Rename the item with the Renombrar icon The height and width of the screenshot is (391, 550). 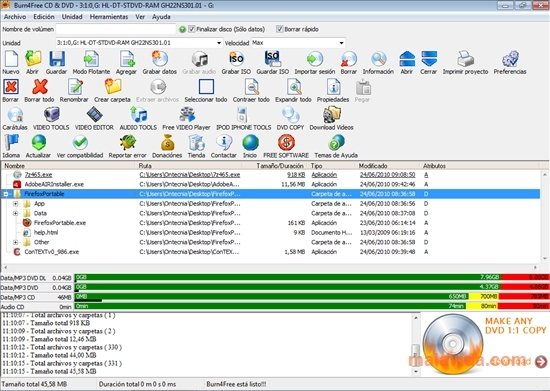(x=75, y=87)
